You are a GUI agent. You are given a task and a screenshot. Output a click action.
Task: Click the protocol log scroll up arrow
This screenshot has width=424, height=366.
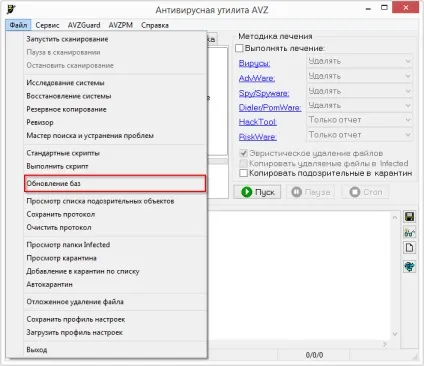395,217
